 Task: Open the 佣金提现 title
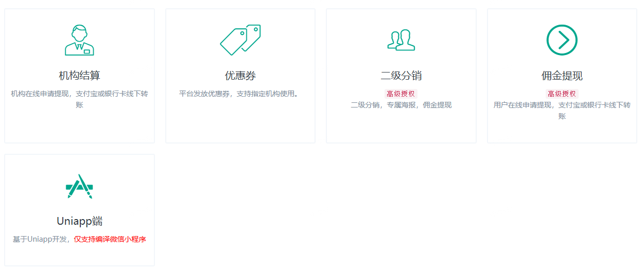coord(562,76)
